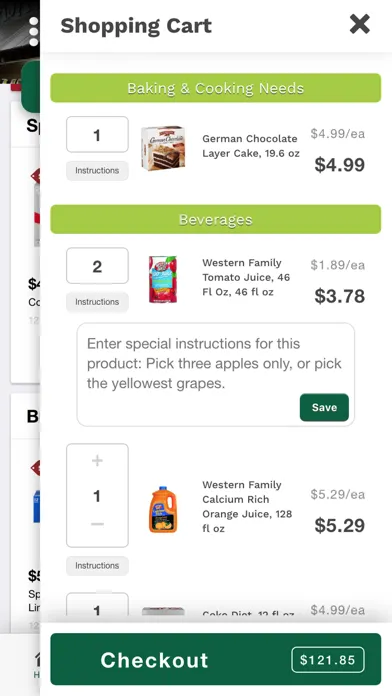Tap the Tomato Juice product image
This screenshot has height=696, width=392.
pos(162,279)
